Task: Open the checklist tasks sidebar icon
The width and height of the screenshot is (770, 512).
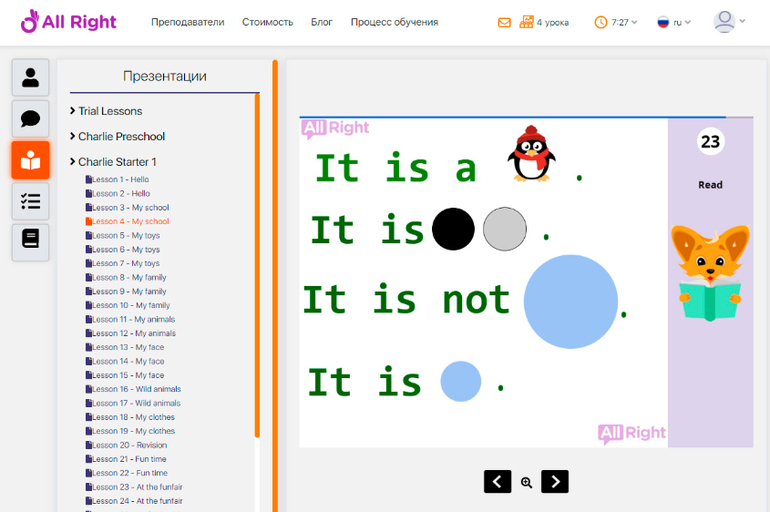Action: (30, 201)
